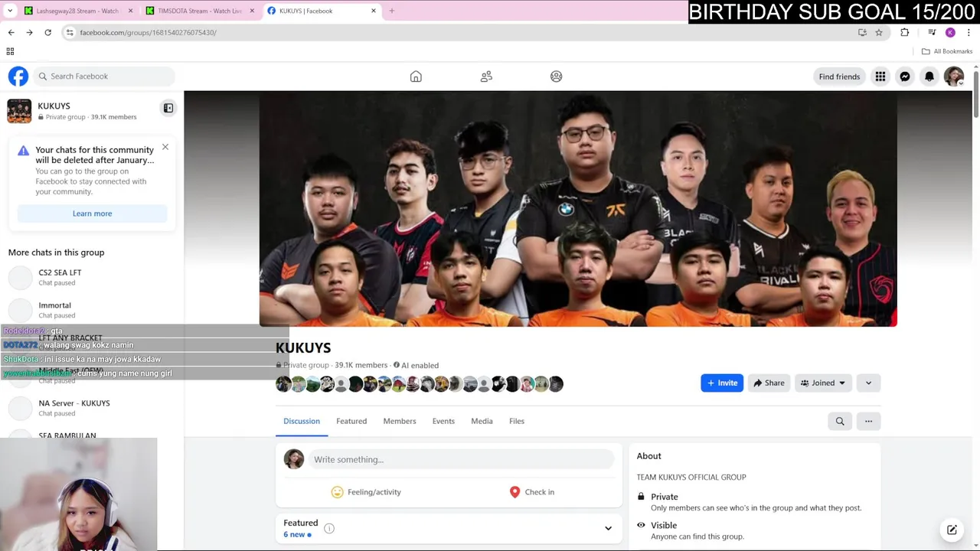Open browser extensions puzzle icon
Image resolution: width=980 pixels, height=551 pixels.
pos(905,32)
